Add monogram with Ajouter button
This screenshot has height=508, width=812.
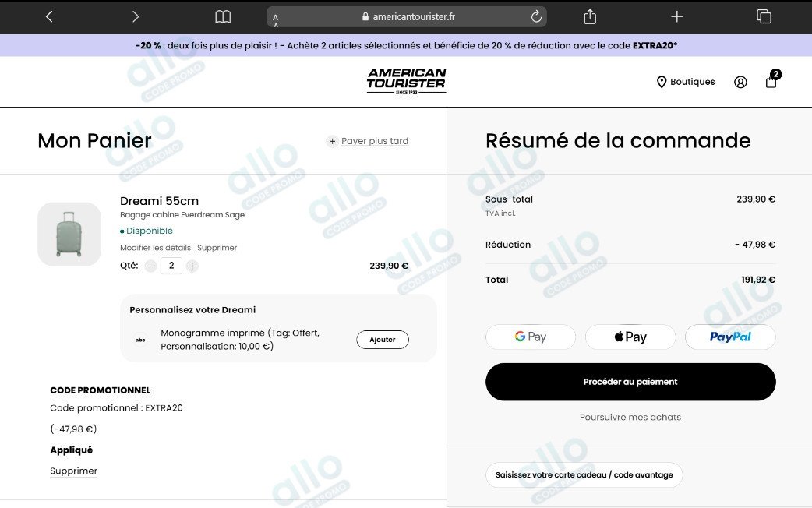point(383,340)
